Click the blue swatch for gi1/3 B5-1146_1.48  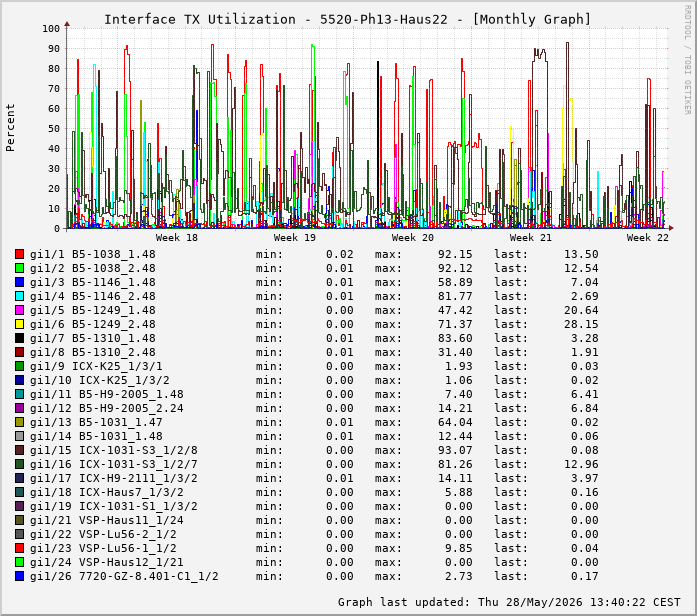click(x=19, y=282)
